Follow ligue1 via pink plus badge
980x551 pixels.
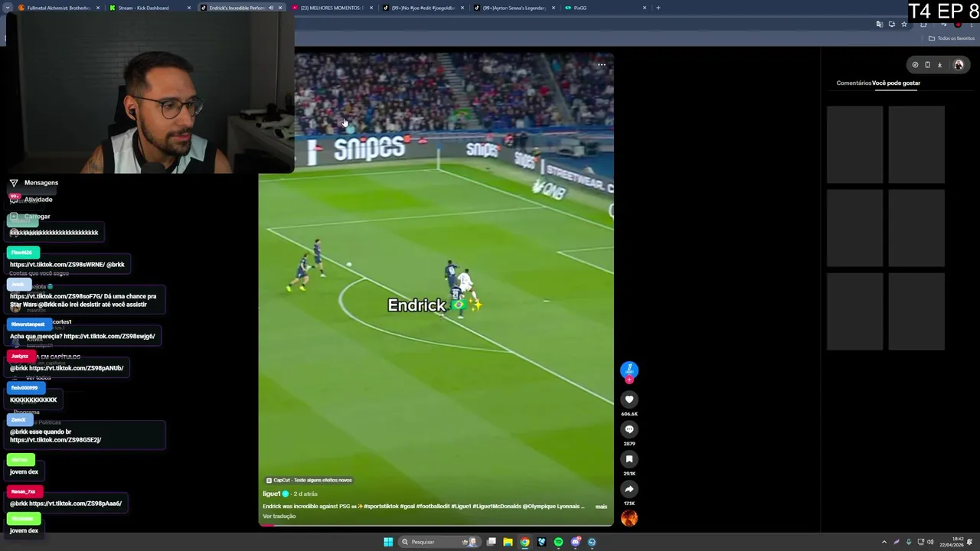(x=629, y=380)
